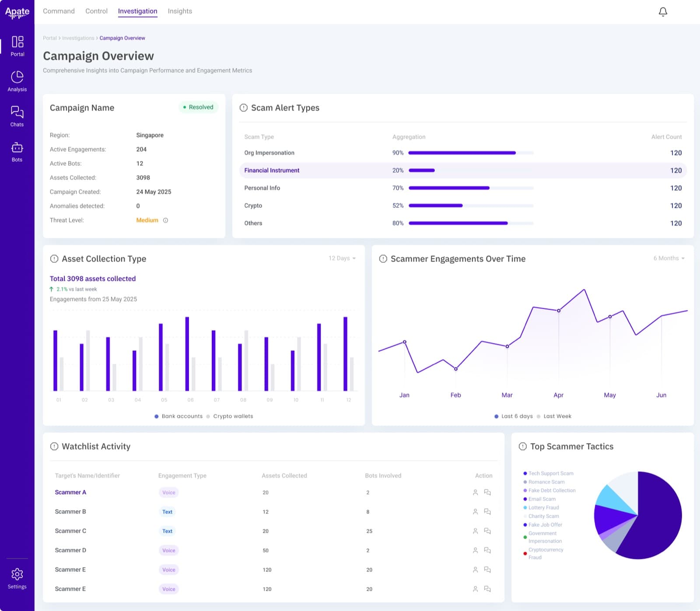Open Bots in the sidebar
Viewport: 700px width, 611px height.
click(17, 152)
